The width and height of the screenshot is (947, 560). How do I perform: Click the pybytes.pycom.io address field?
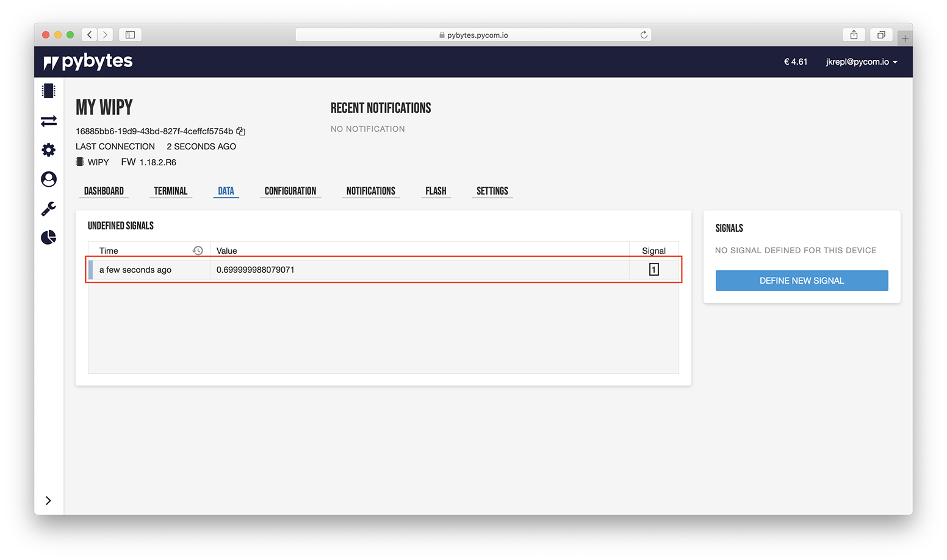click(x=474, y=35)
